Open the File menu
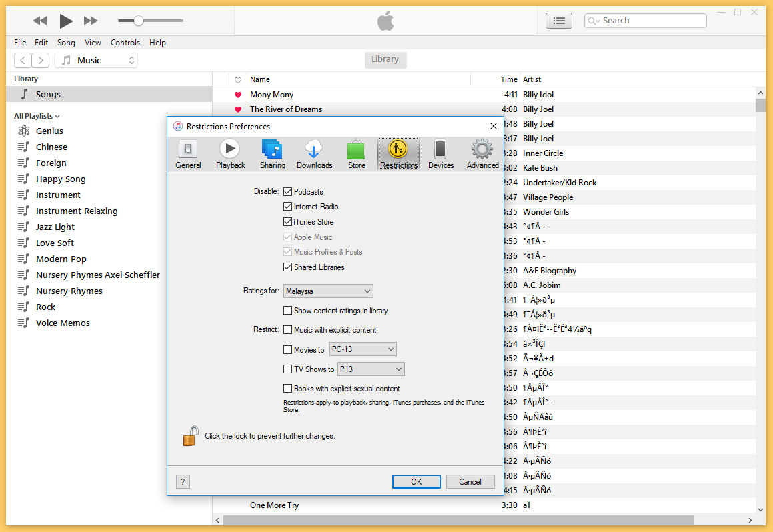The image size is (773, 532). 20,43
